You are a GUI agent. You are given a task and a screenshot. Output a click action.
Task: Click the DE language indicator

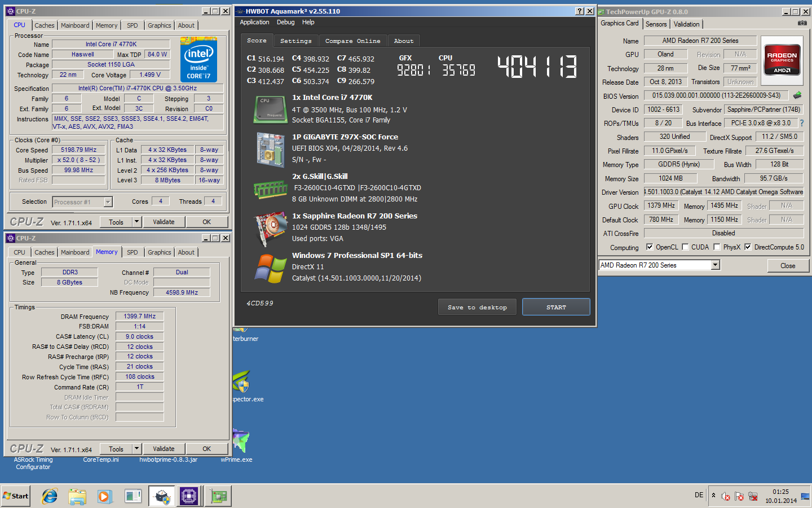699,495
